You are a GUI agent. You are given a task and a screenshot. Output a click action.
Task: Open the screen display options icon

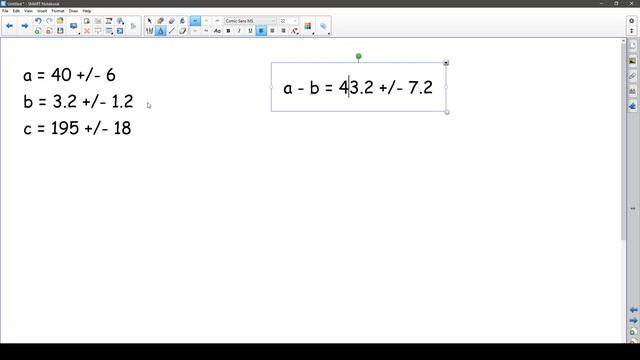tap(73, 26)
